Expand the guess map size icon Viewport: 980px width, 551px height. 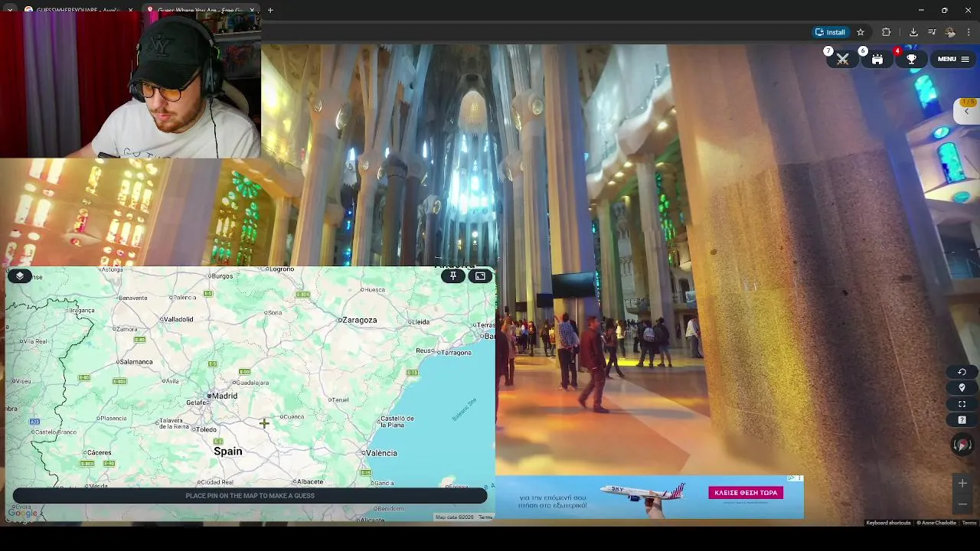pyautogui.click(x=480, y=276)
